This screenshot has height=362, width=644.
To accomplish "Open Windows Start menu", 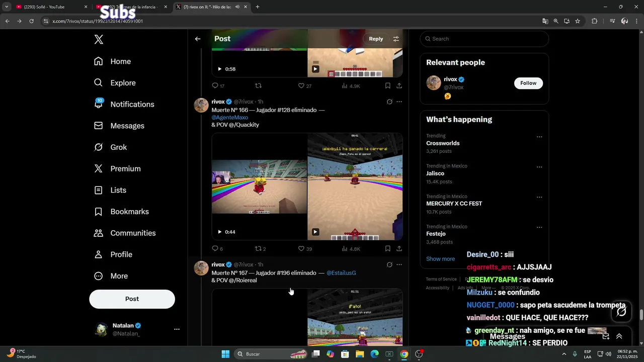I will click(225, 354).
